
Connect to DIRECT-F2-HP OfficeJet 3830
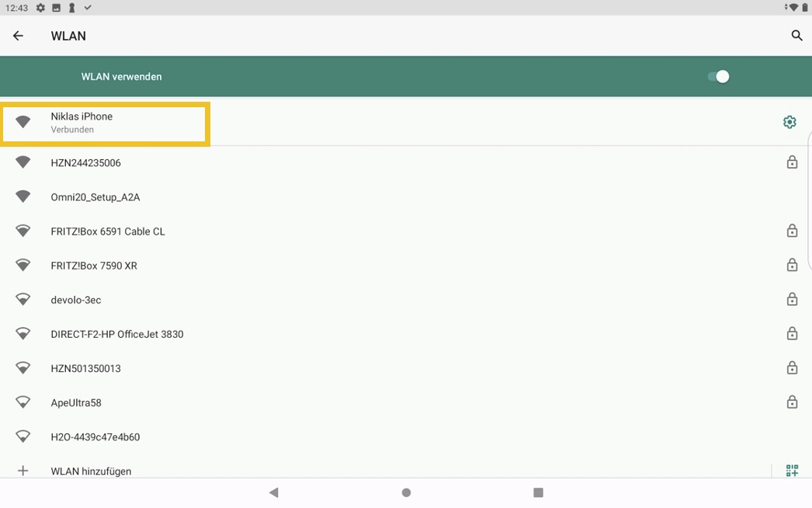[x=117, y=334]
